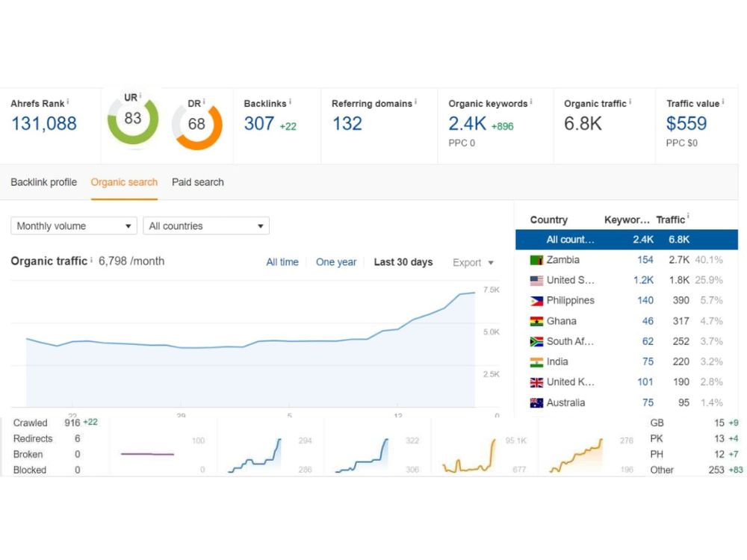The image size is (747, 560).
Task: Open India keywords count 75
Action: [648, 362]
